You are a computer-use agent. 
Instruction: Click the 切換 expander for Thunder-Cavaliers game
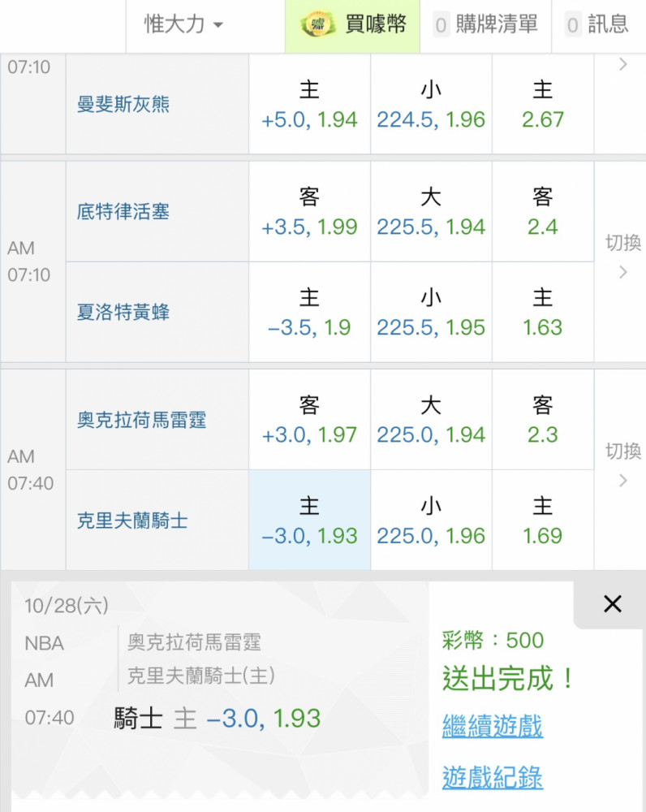tap(622, 465)
